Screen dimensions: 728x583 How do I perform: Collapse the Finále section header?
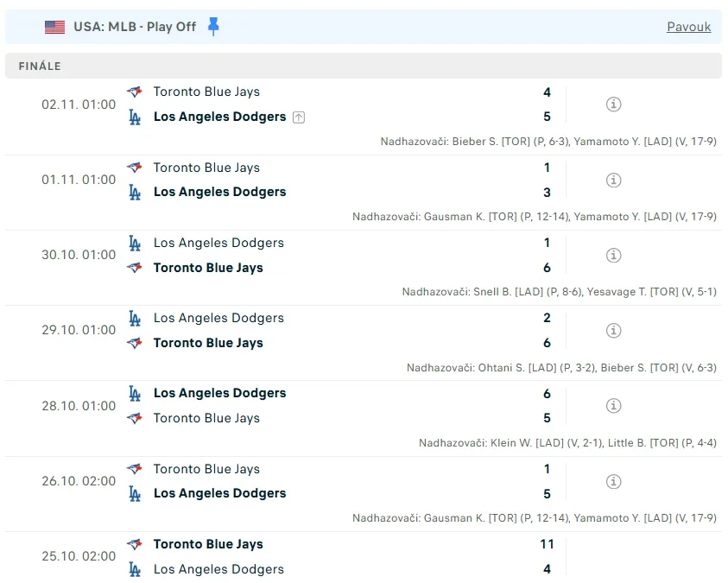tap(363, 67)
